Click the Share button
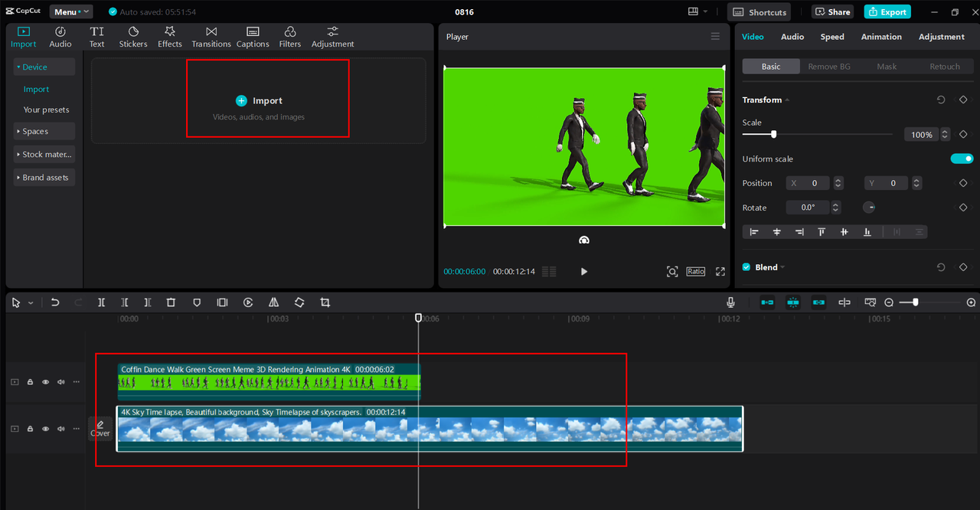This screenshot has width=980, height=510. click(833, 11)
